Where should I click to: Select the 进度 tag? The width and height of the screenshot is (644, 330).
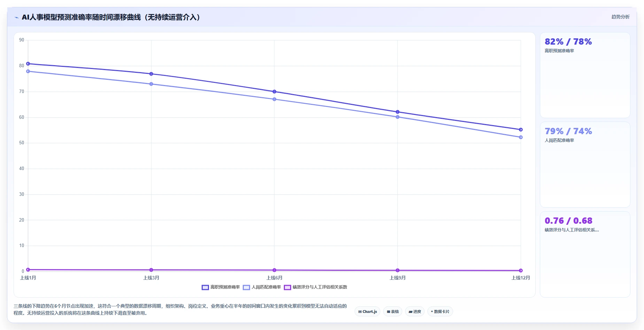click(x=415, y=312)
